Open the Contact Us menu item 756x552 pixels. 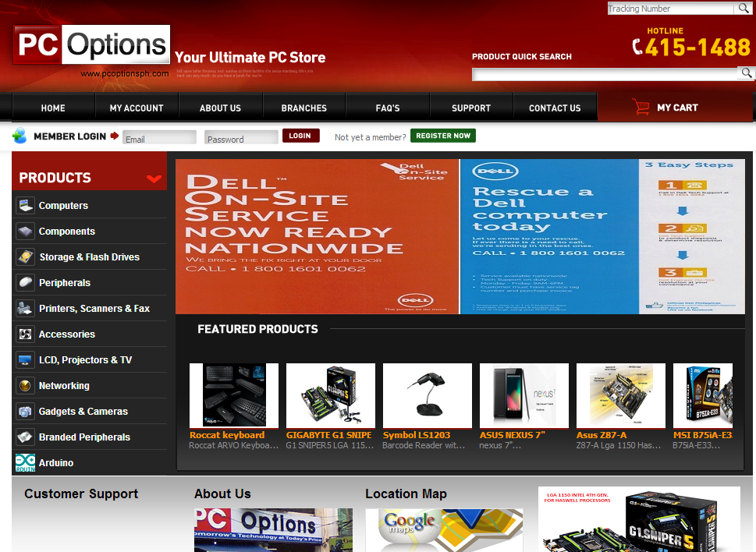pos(555,108)
